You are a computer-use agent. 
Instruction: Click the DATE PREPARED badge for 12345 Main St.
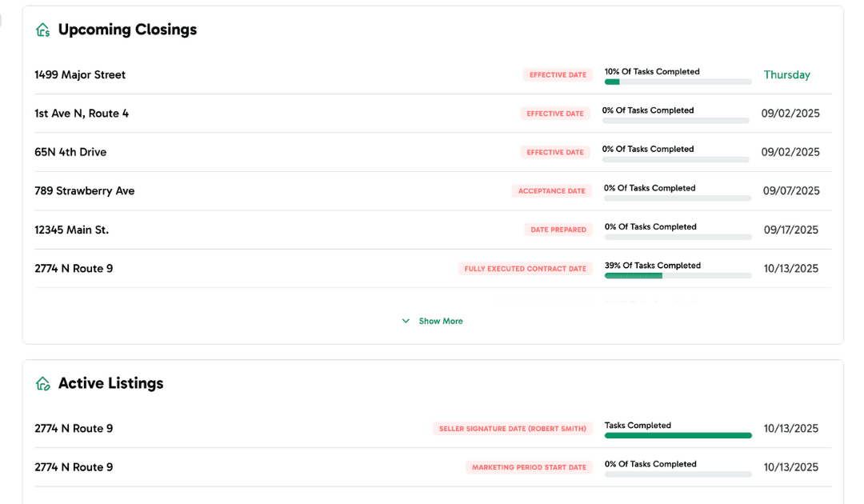558,230
